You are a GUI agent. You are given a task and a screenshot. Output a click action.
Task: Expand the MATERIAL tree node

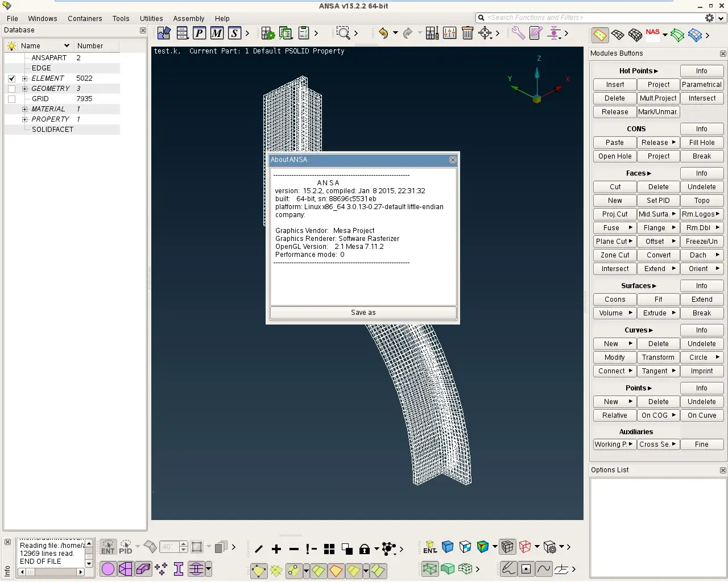tap(24, 109)
